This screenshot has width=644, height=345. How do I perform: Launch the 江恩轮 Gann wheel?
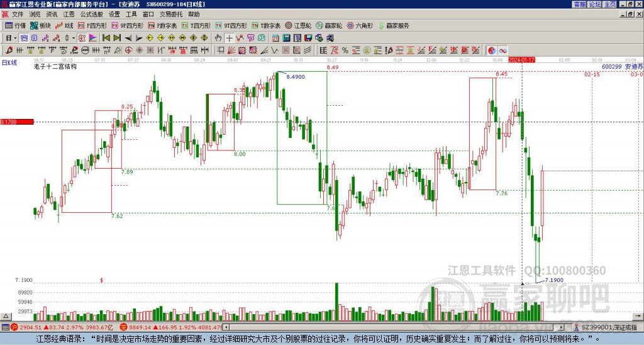tap(298, 25)
